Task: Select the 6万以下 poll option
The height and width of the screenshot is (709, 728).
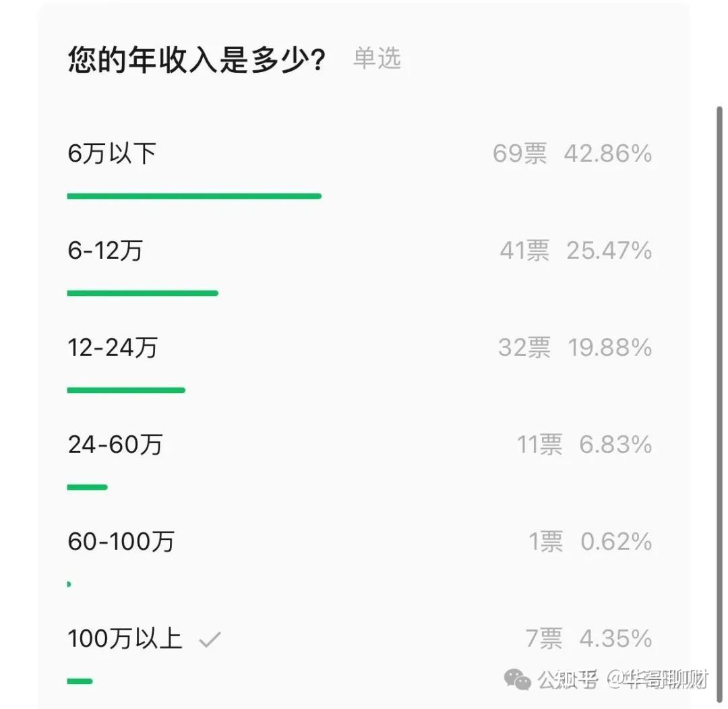Action: coord(112,154)
